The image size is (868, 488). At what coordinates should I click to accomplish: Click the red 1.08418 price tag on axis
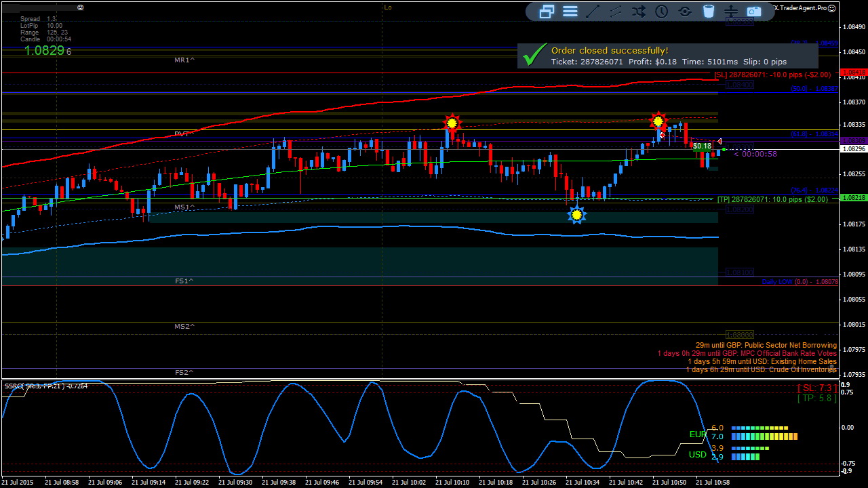(853, 72)
